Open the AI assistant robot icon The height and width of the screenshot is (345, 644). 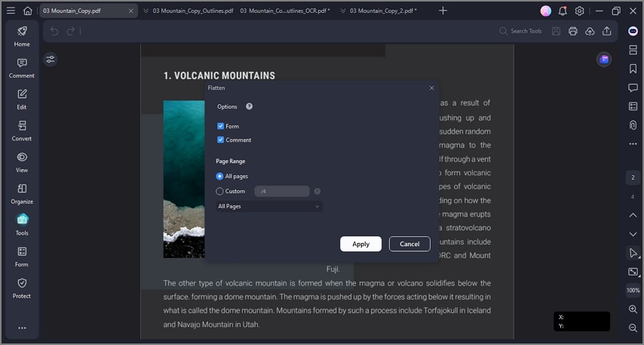(633, 31)
